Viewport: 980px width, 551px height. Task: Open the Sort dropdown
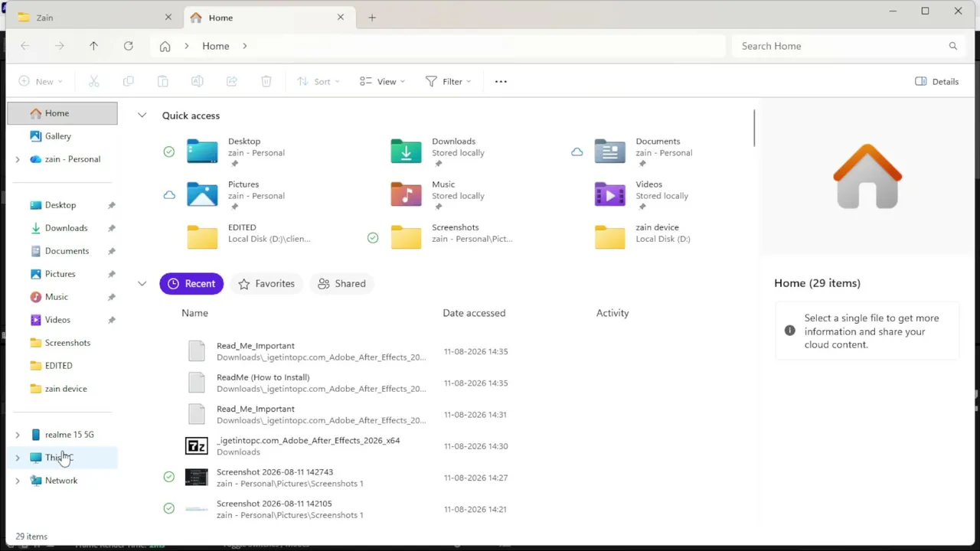(x=318, y=81)
